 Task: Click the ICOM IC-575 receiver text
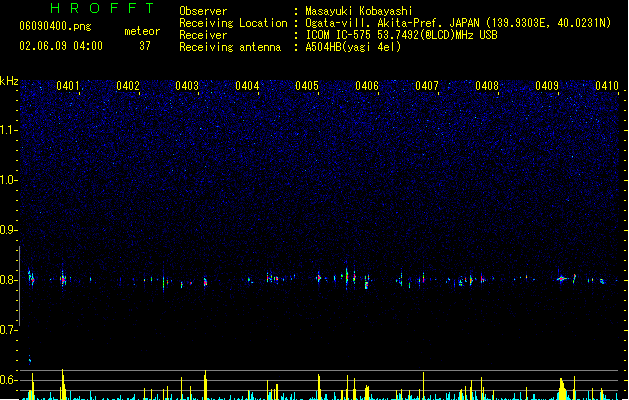point(401,35)
